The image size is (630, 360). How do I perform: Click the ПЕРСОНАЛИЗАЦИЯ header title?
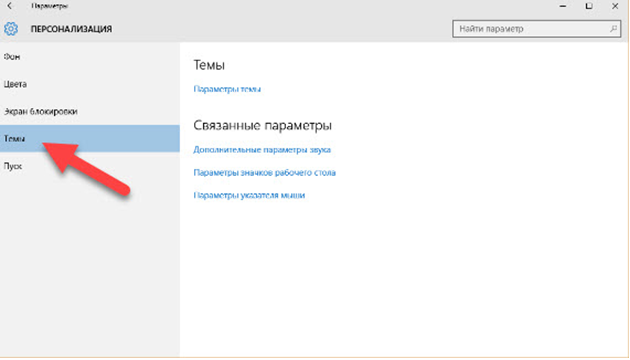[72, 29]
